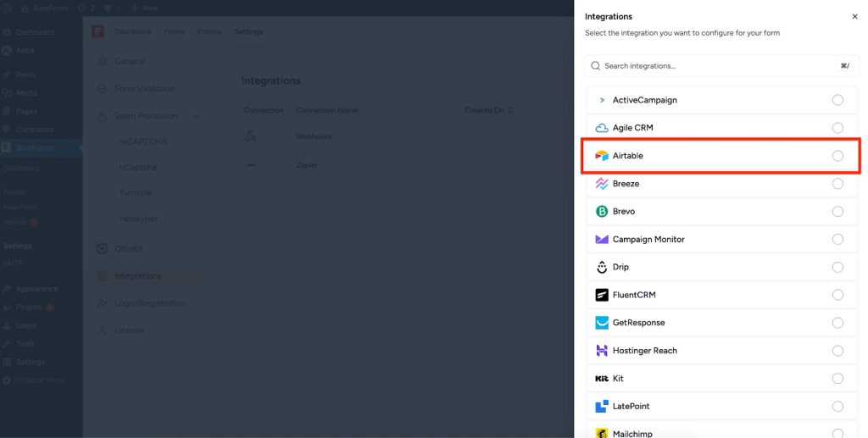Select the Agile CRM radio button

tap(837, 128)
